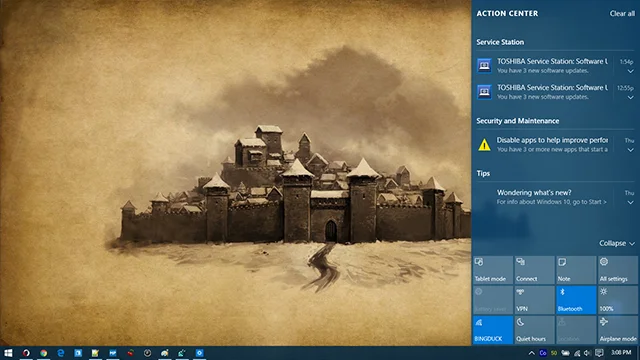Screen dimensions: 640x360
Task: Expand the 1:54p TOSHIBA notification chevron
Action: (630, 71)
